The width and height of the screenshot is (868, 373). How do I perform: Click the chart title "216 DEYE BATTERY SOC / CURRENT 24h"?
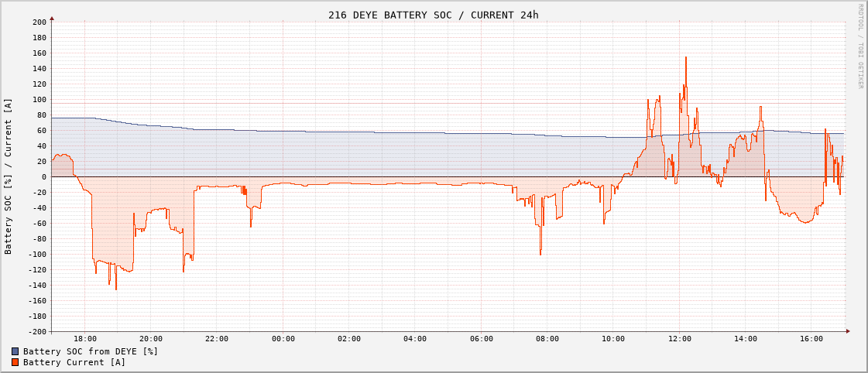click(433, 15)
